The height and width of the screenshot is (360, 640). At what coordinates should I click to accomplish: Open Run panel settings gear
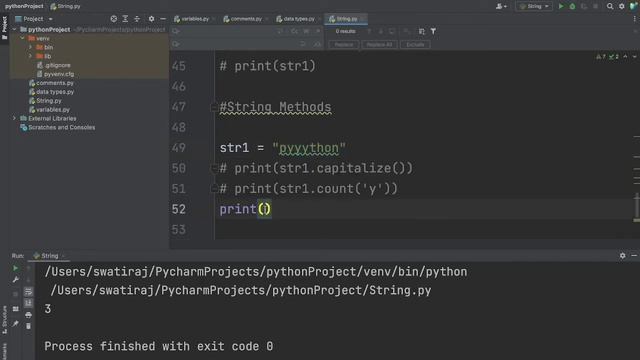pos(622,256)
